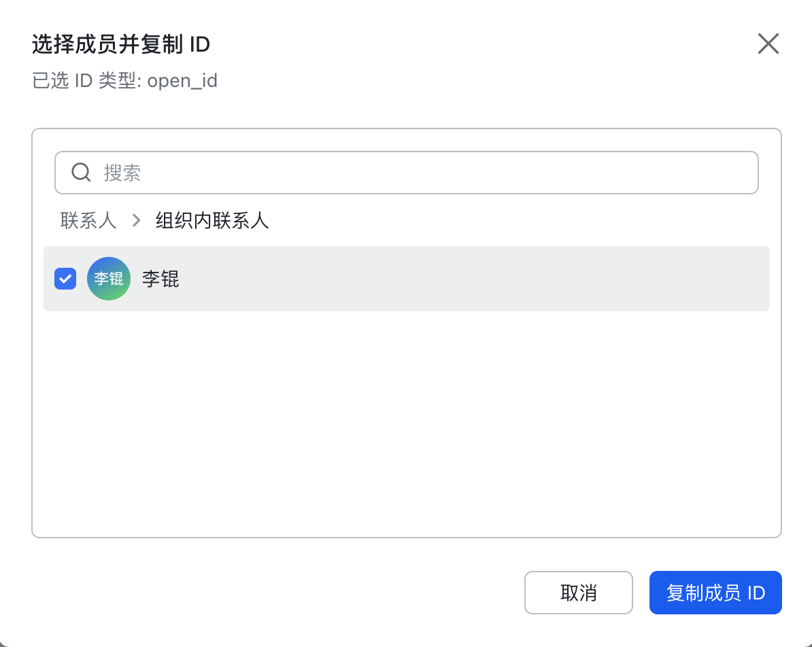
Task: Select 组织内联系人 breadcrumb item
Action: (212, 221)
